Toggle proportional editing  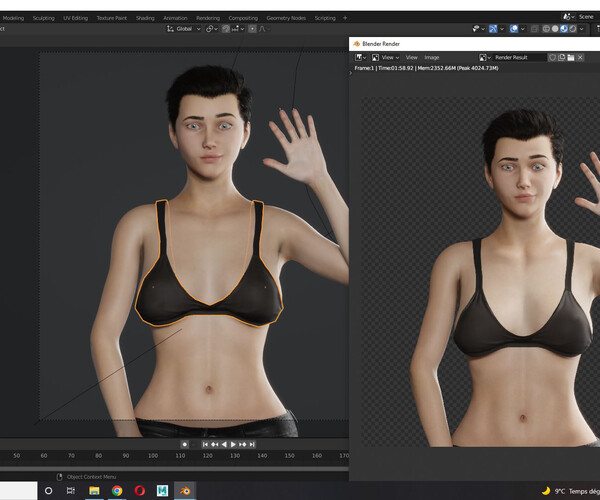click(x=252, y=29)
